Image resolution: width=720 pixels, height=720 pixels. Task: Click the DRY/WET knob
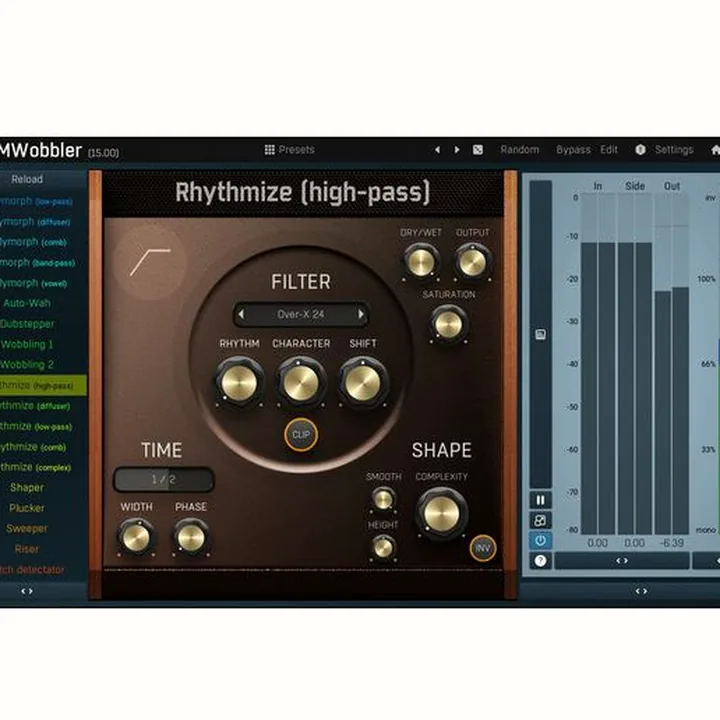click(x=421, y=263)
